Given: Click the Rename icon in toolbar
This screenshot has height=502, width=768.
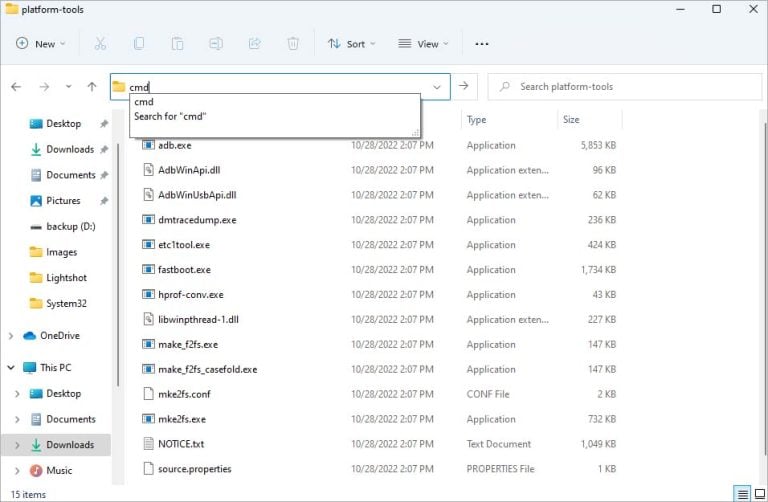Looking at the screenshot, I should click(215, 44).
